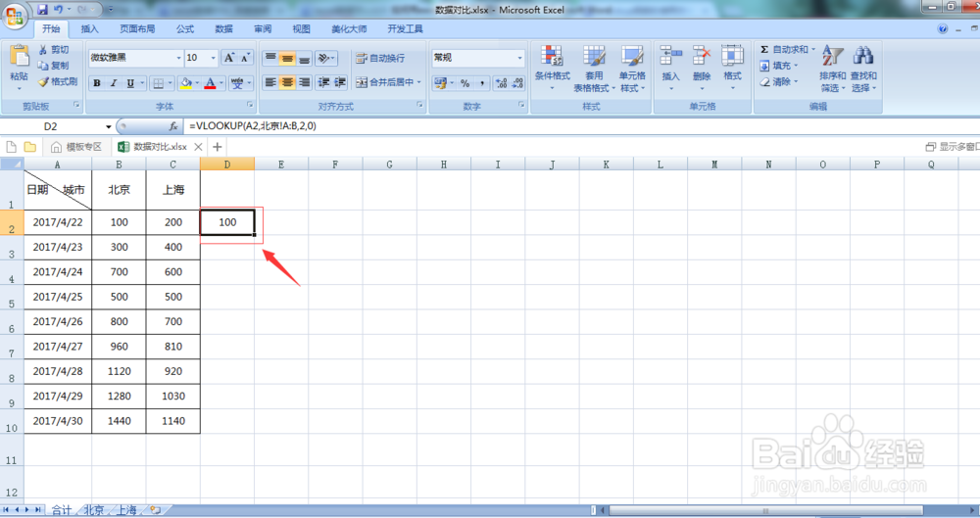This screenshot has width=980, height=518.
Task: Decrease font size with small A
Action: 246,58
